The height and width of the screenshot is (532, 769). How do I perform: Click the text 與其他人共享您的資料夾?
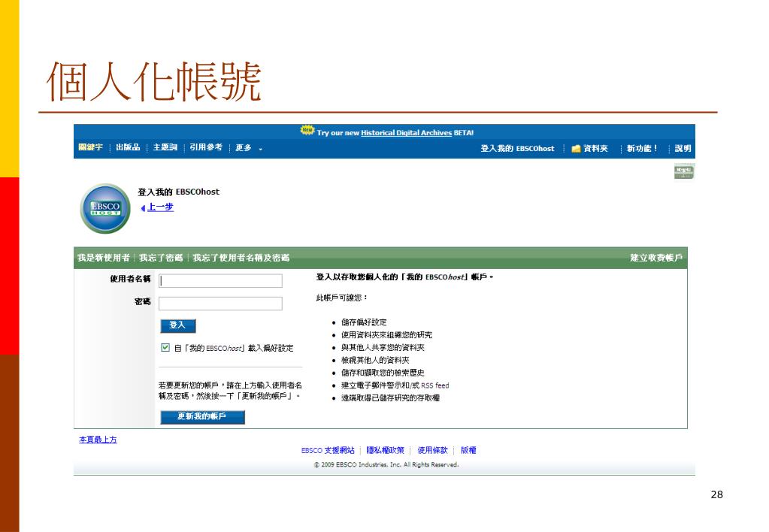pos(383,348)
